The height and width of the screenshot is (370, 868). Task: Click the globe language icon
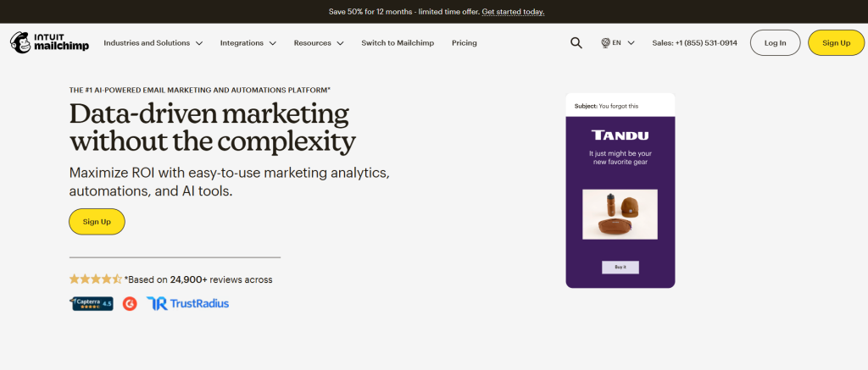point(605,43)
